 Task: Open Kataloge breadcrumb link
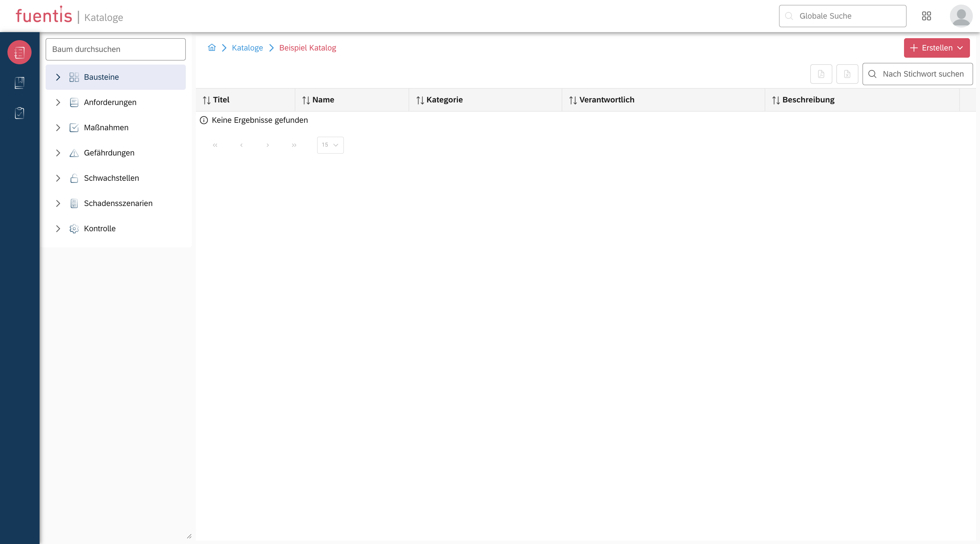[x=247, y=48]
